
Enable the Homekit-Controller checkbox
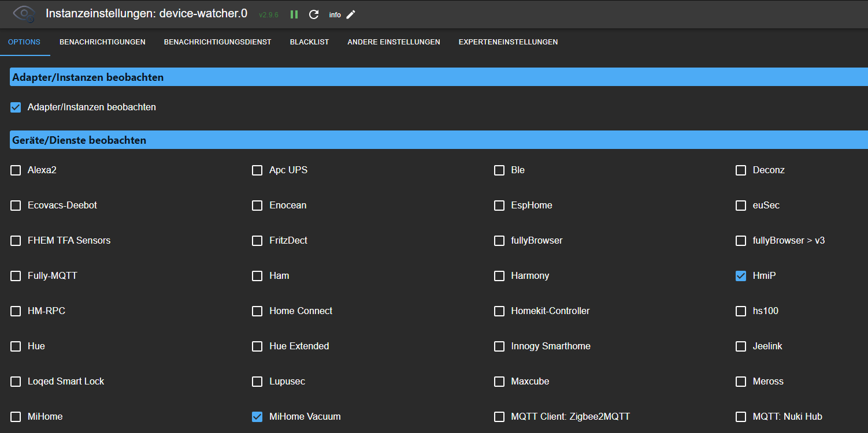pyautogui.click(x=499, y=311)
